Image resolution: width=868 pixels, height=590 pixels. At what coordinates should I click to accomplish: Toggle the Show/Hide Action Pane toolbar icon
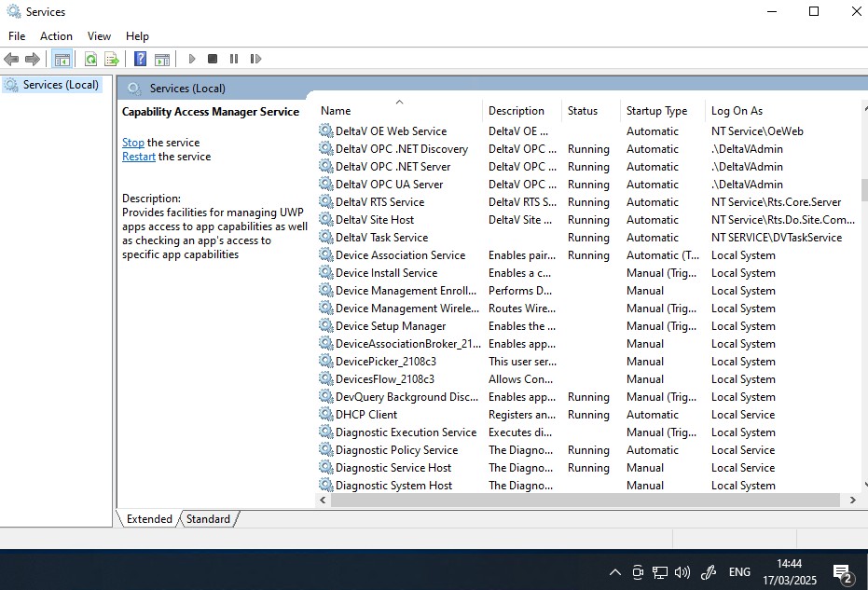(x=162, y=59)
